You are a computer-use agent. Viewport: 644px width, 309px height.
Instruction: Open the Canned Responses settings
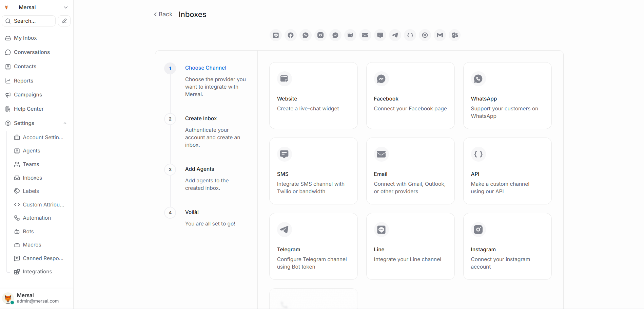point(43,258)
